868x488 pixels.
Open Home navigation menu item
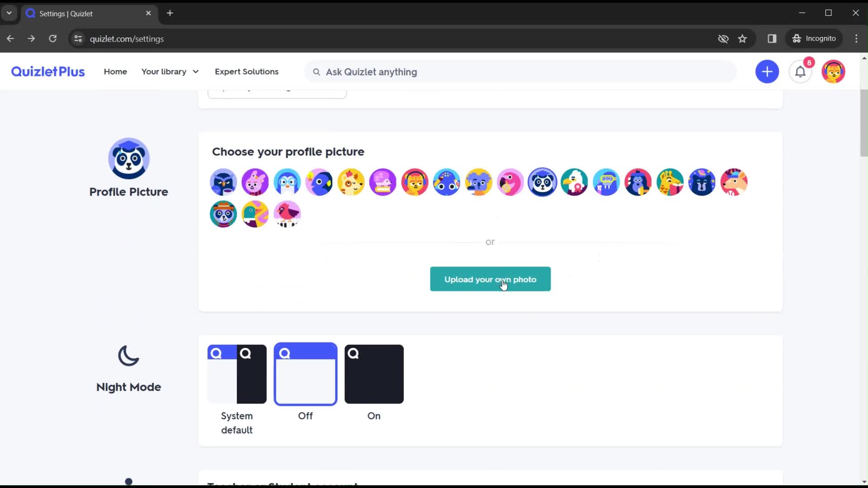[116, 71]
